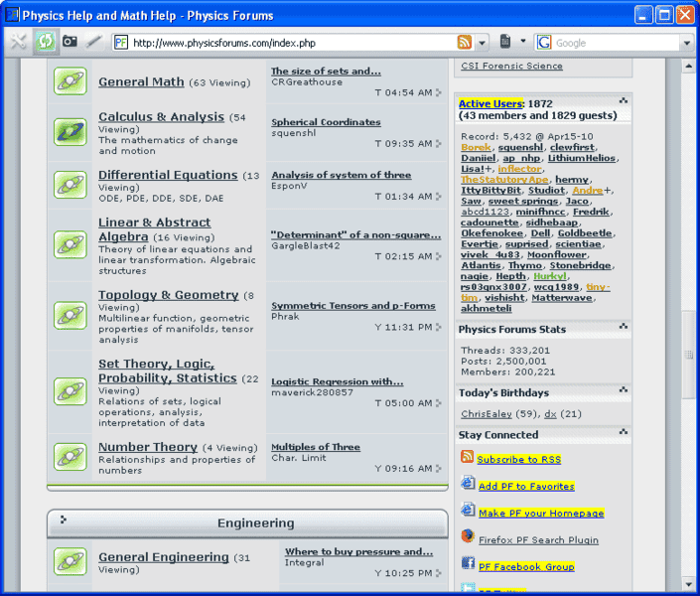Click the General Engineering forum icon
Viewport: 700px width, 596px height.
pos(70,561)
